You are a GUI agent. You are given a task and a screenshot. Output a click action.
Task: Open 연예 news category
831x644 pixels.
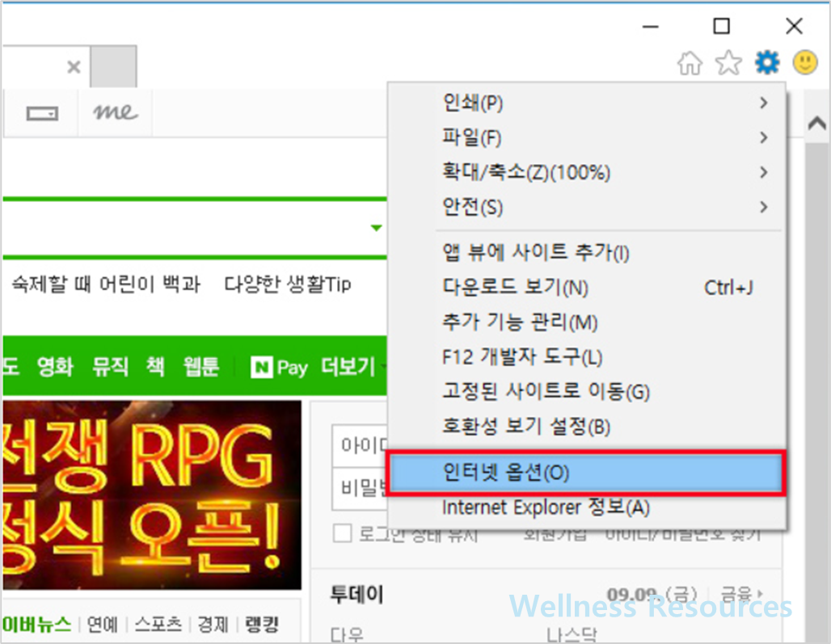[102, 625]
